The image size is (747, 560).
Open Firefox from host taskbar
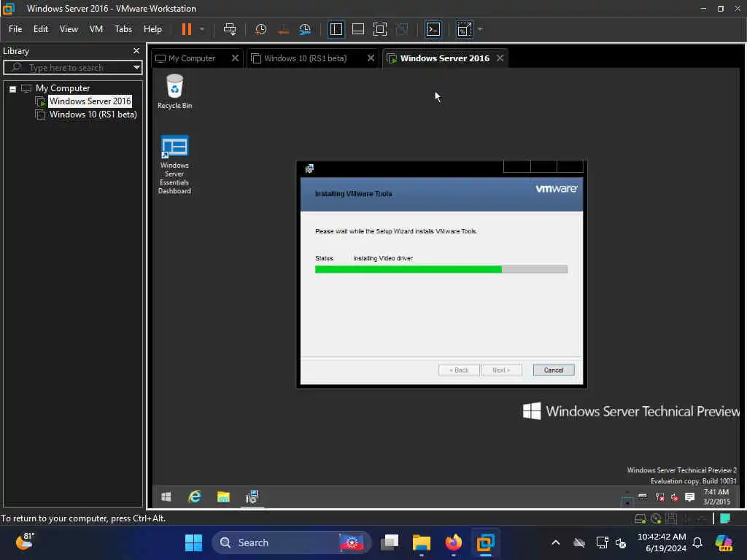[454, 542]
